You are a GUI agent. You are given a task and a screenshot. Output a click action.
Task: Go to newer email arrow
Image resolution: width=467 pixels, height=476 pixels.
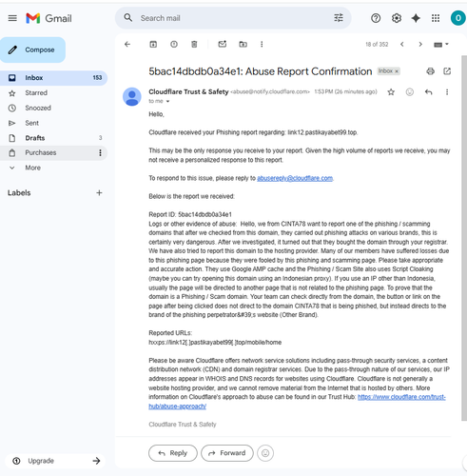pyautogui.click(x=402, y=44)
